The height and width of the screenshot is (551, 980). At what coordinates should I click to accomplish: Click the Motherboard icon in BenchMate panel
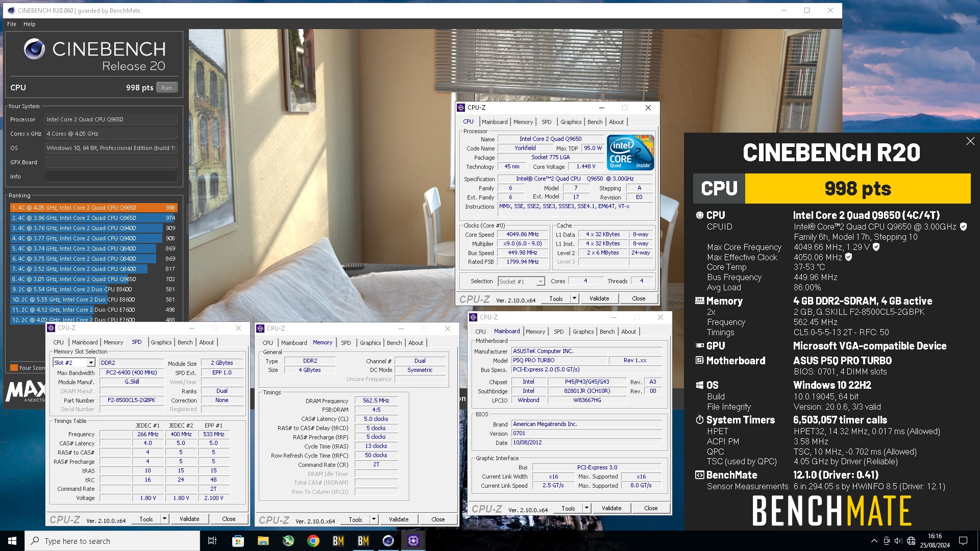click(700, 361)
